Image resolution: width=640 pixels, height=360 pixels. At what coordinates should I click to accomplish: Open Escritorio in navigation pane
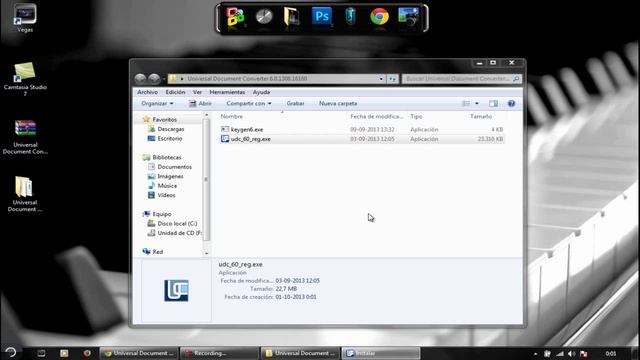[x=170, y=139]
